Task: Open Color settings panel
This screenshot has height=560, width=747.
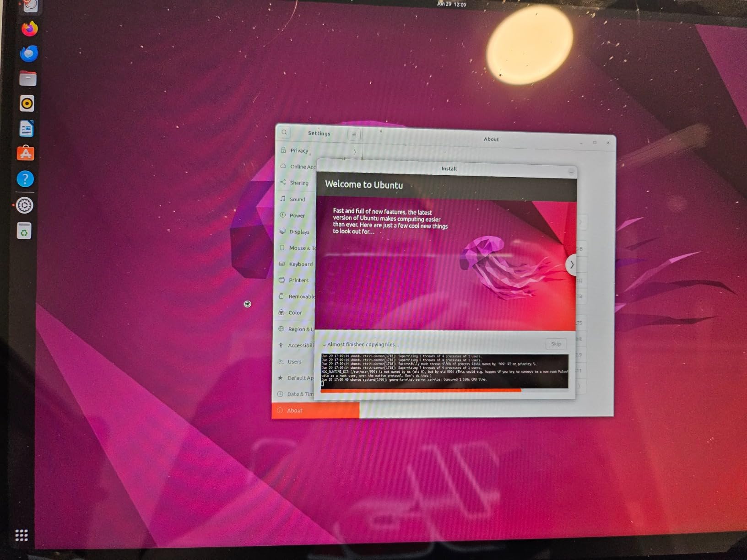Action: coord(294,312)
